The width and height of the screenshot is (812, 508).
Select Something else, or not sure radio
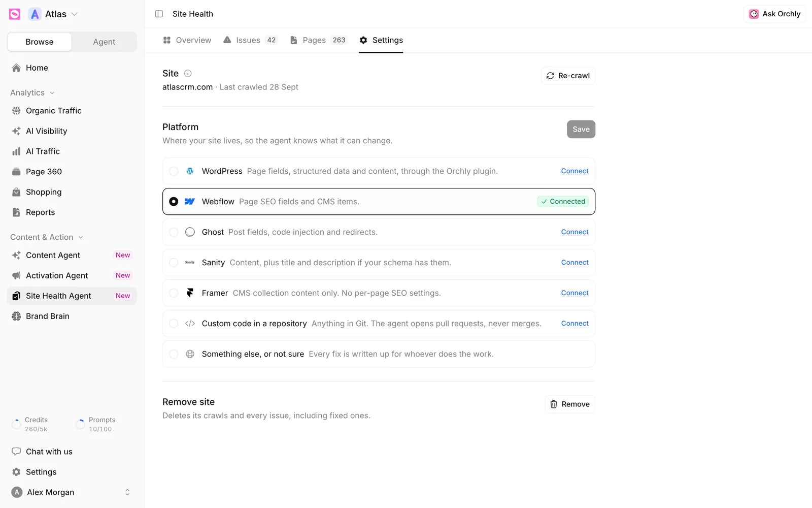(x=174, y=354)
